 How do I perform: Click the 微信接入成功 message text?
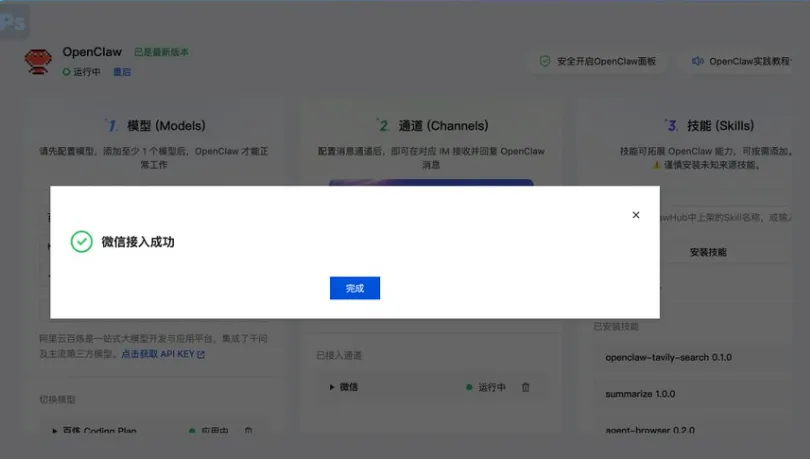tap(138, 242)
